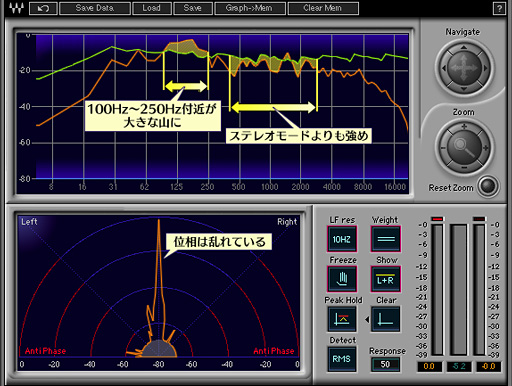Change the Show L+R channel setting
Screen dimensions: 512x386
386,279
